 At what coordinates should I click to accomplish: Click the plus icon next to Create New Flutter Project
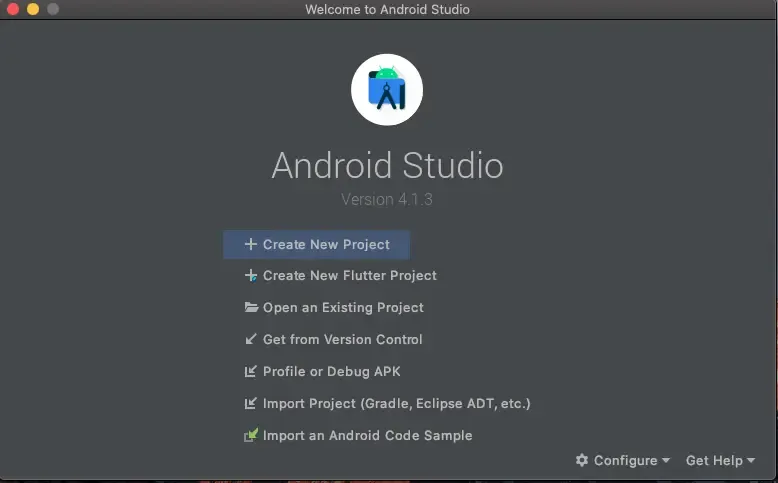point(251,276)
